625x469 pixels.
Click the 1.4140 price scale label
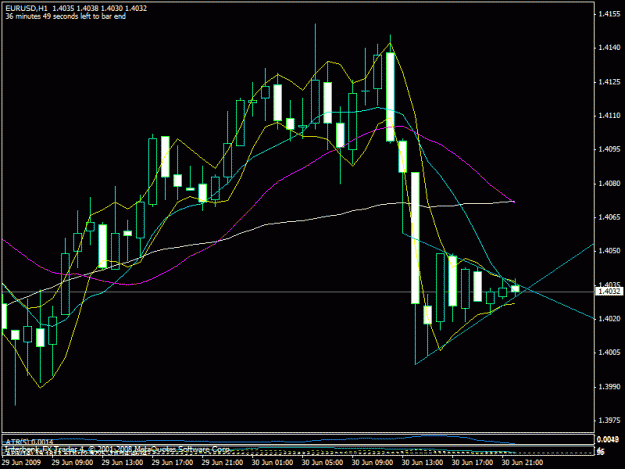609,48
